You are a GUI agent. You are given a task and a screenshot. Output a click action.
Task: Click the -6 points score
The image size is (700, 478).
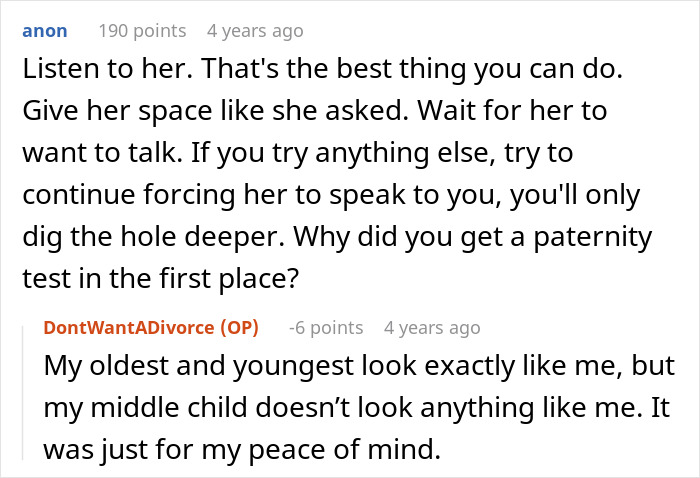[325, 328]
